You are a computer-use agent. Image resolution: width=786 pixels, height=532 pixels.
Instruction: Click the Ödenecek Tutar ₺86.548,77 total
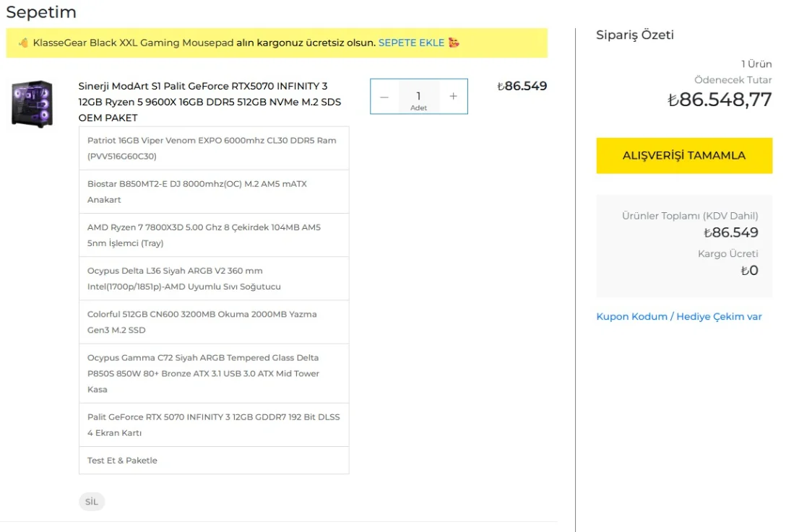pyautogui.click(x=720, y=100)
